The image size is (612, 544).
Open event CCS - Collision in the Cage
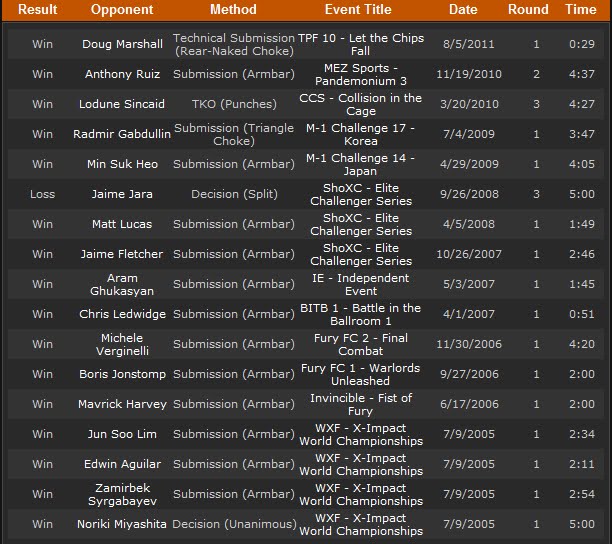[361, 105]
